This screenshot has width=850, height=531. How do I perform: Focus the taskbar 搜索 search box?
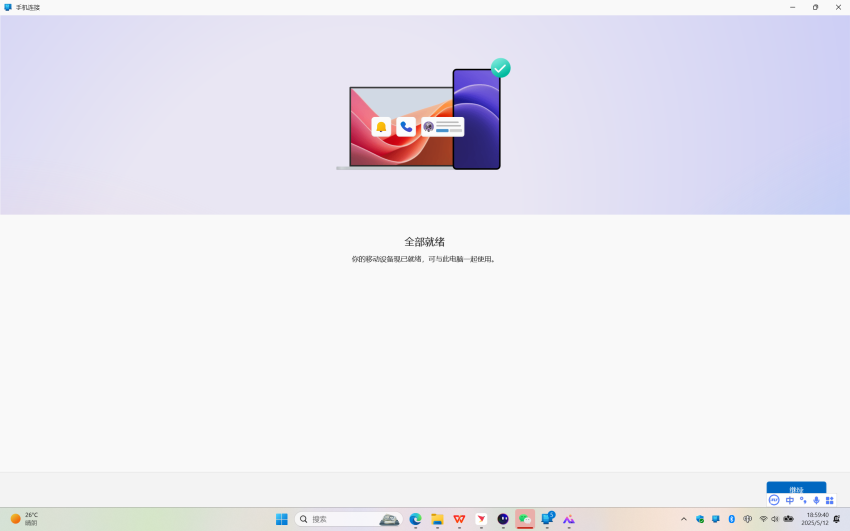(349, 519)
